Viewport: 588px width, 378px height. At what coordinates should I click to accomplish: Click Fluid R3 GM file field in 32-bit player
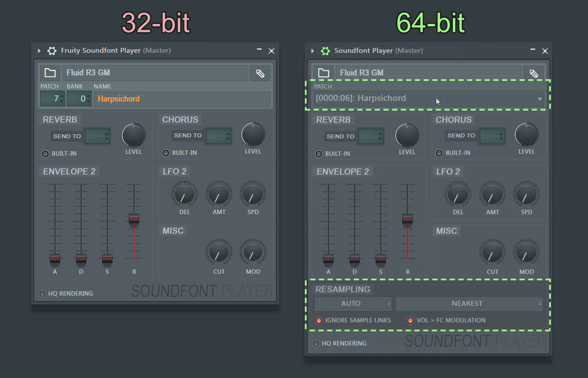pyautogui.click(x=155, y=73)
